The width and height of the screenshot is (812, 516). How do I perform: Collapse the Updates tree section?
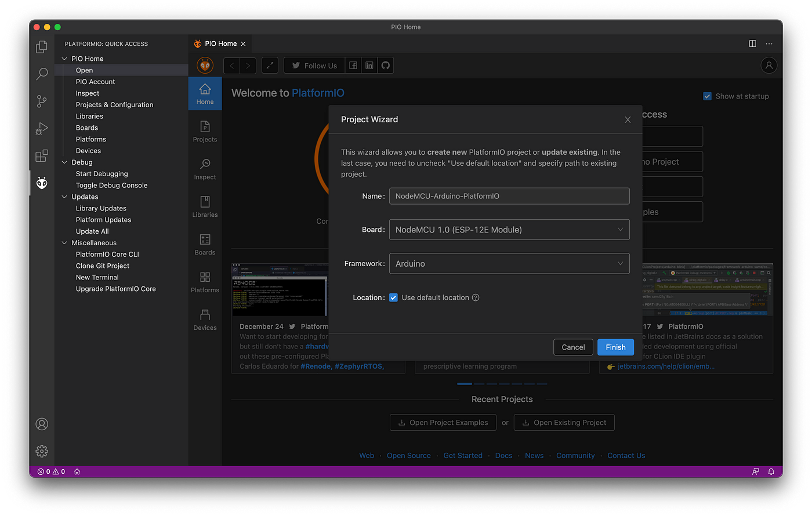64,197
